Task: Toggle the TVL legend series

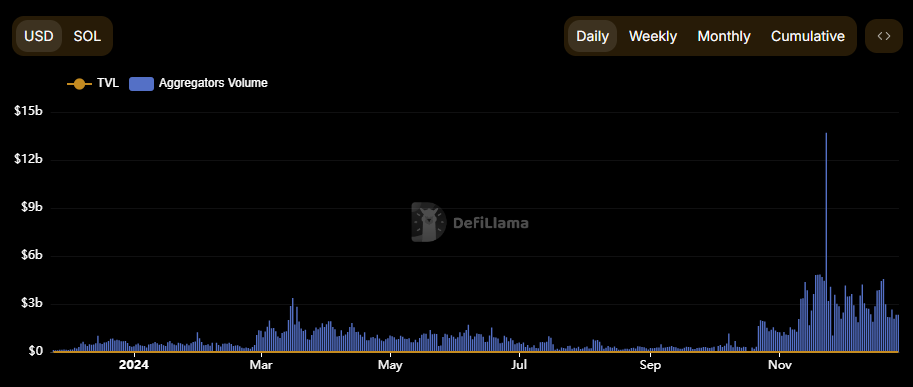Action: tap(93, 83)
